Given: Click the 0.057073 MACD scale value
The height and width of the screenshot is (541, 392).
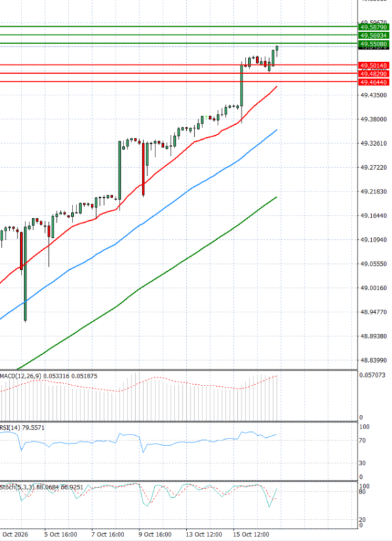Looking at the screenshot, I should 372,375.
